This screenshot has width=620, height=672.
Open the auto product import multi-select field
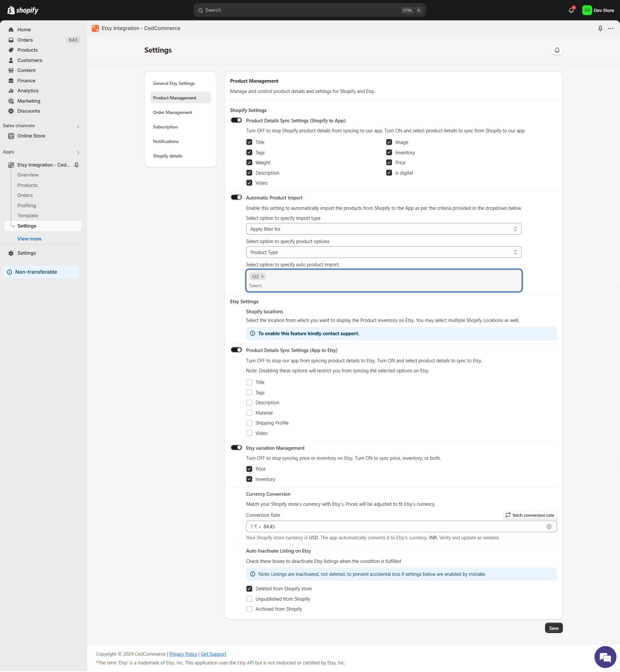[x=384, y=281]
